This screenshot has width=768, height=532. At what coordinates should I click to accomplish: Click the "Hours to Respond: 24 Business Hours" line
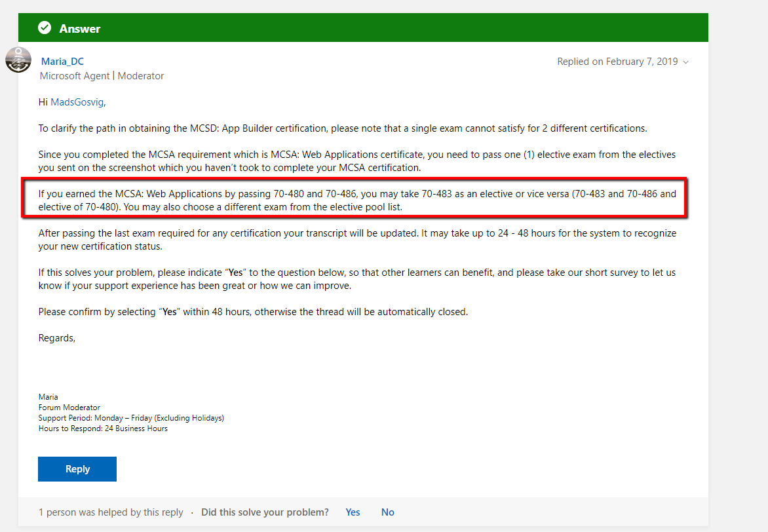click(103, 428)
